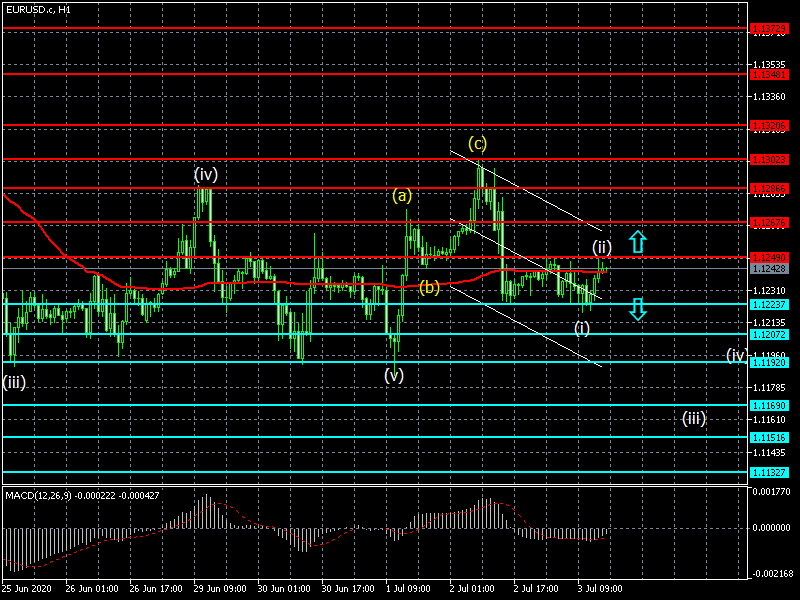The width and height of the screenshot is (800, 600).
Task: Select the (ii) wave label beside the up arrow
Action: [x=602, y=248]
